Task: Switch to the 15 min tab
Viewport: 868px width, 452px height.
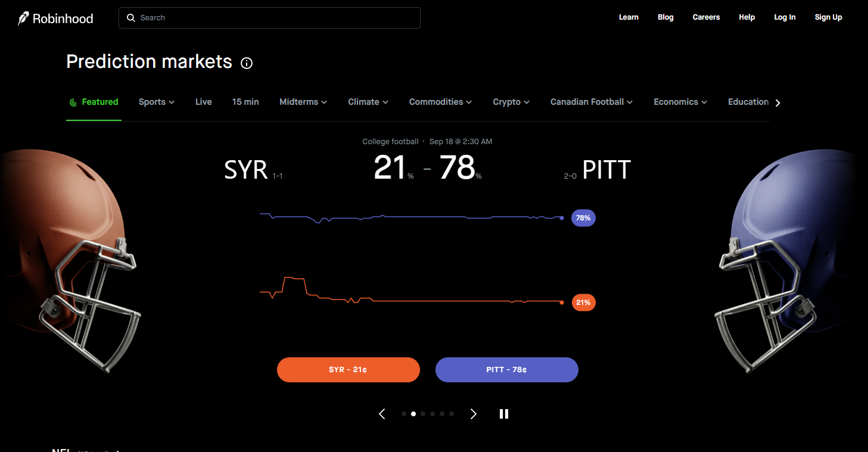Action: (245, 102)
